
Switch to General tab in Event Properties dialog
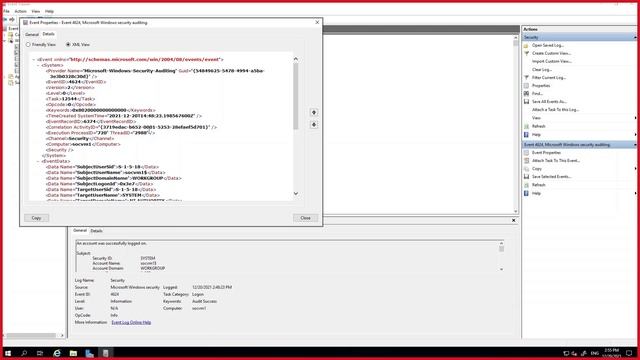tap(32, 34)
